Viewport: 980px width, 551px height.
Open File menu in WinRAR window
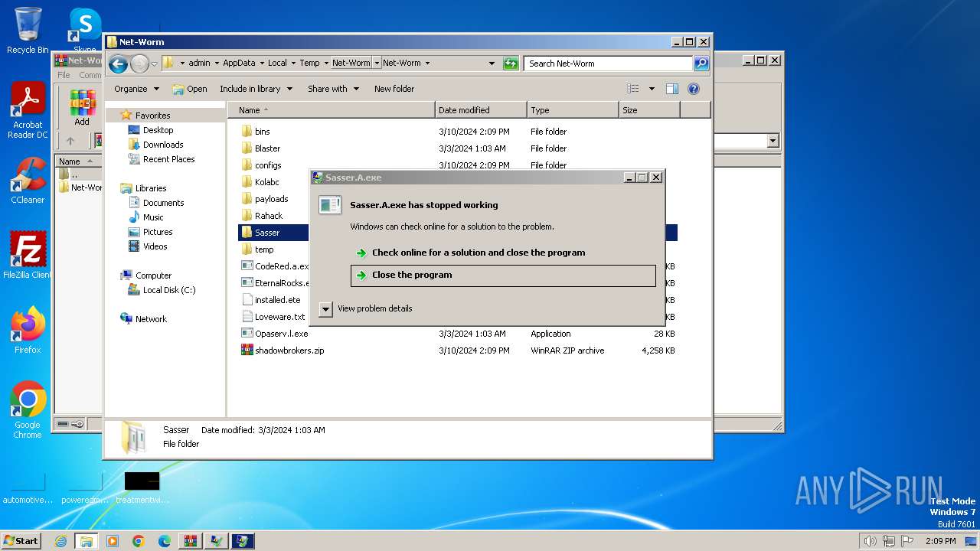coord(64,75)
